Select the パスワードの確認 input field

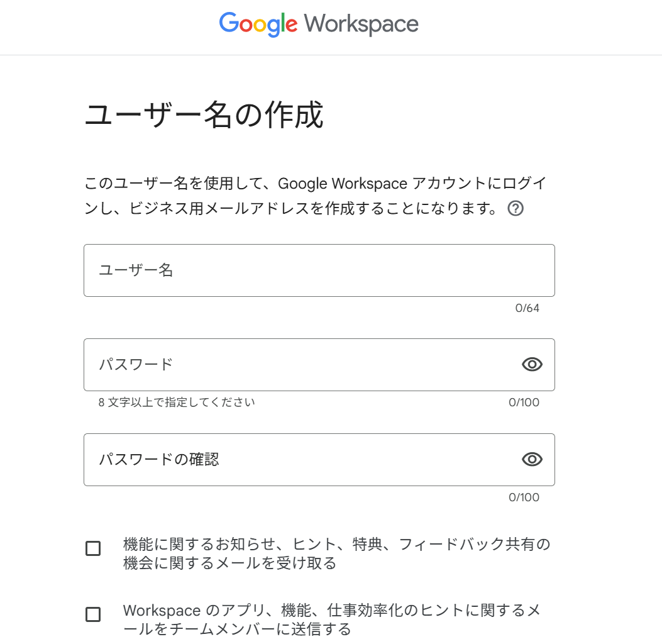click(x=302, y=460)
